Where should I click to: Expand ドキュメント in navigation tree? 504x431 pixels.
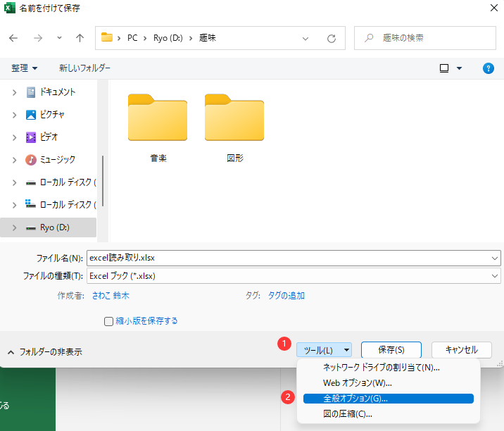pos(14,93)
